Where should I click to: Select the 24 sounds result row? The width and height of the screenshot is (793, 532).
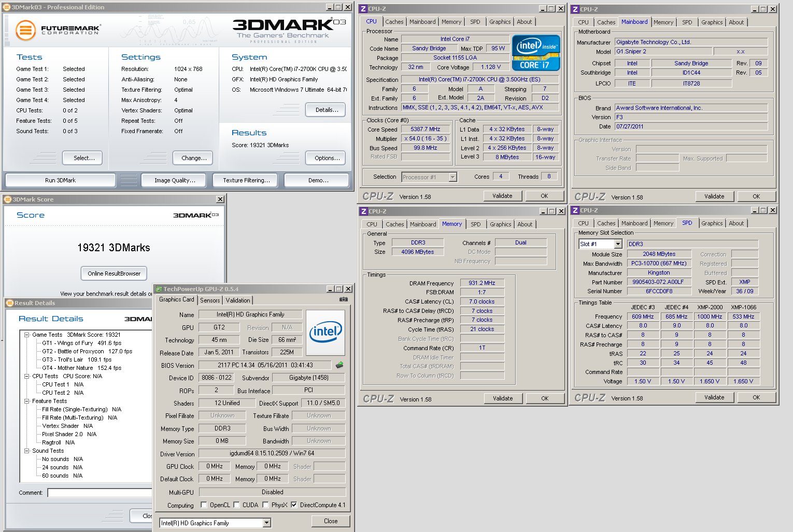coord(62,467)
